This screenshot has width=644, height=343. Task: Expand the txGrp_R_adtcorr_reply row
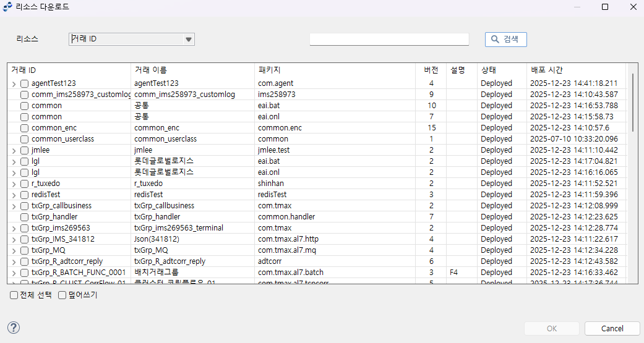[x=14, y=261]
